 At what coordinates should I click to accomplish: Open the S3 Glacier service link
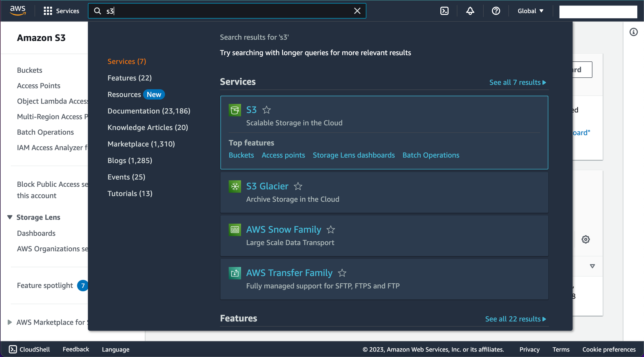tap(267, 186)
